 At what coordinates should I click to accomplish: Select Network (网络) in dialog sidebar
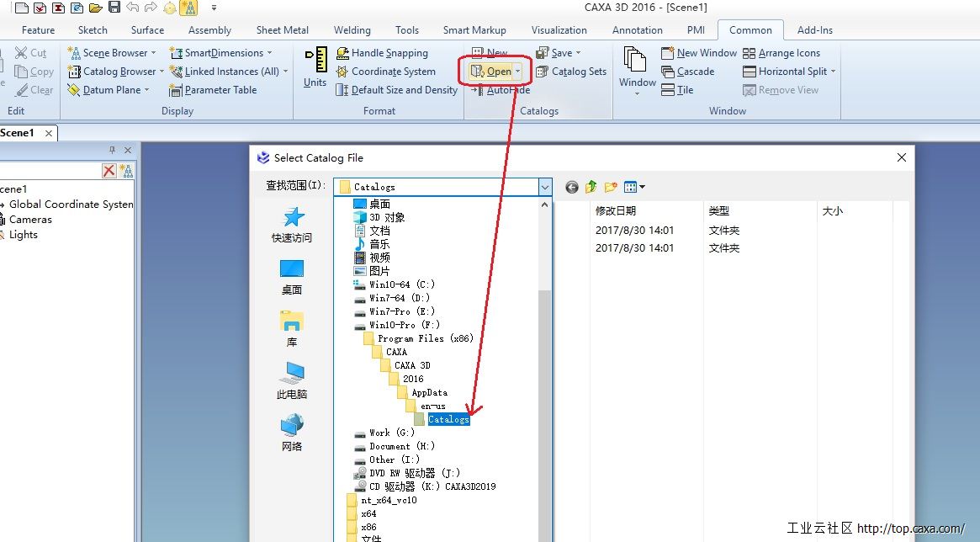(292, 433)
